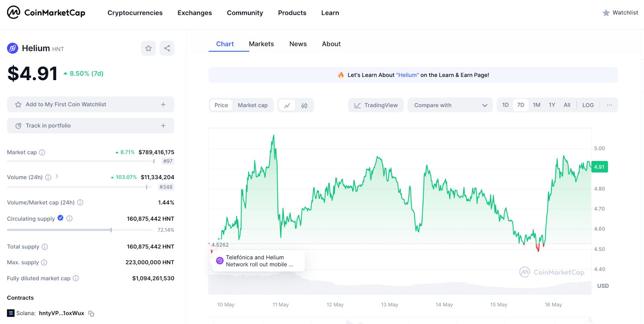Image resolution: width=644 pixels, height=324 pixels.
Task: Click Track in portfolio button
Action: coord(91,126)
